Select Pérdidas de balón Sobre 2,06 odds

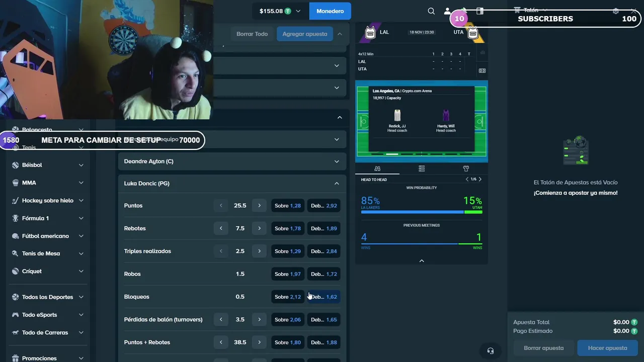(288, 319)
